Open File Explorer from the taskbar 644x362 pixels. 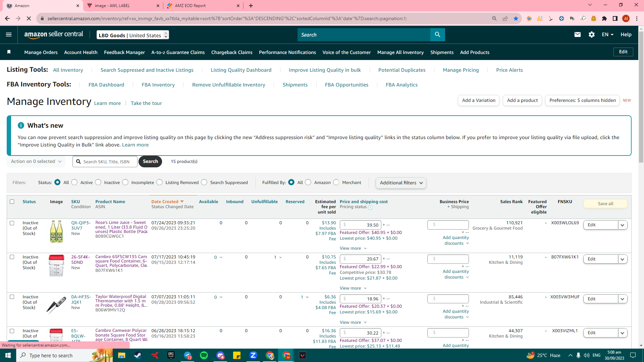121,355
